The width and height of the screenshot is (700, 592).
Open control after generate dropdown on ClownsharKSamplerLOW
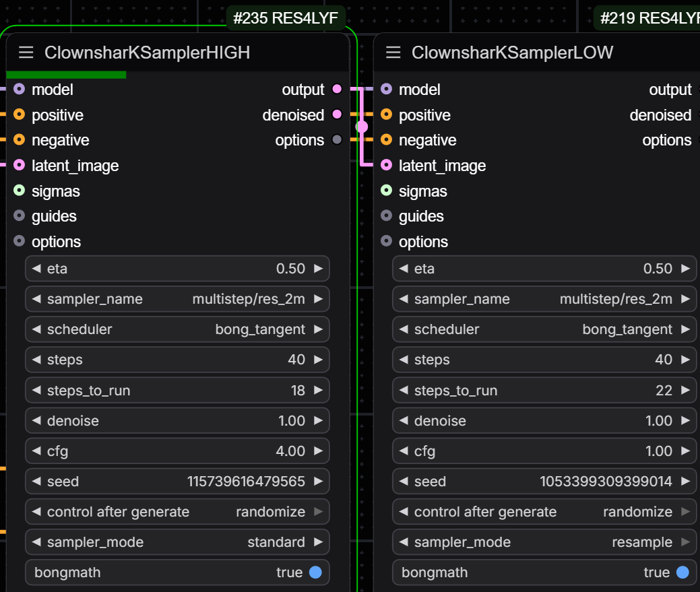(544, 512)
